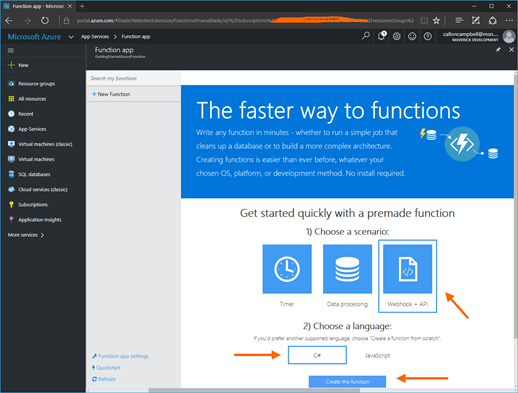Click the Microsoft Azure logo text

tap(34, 37)
